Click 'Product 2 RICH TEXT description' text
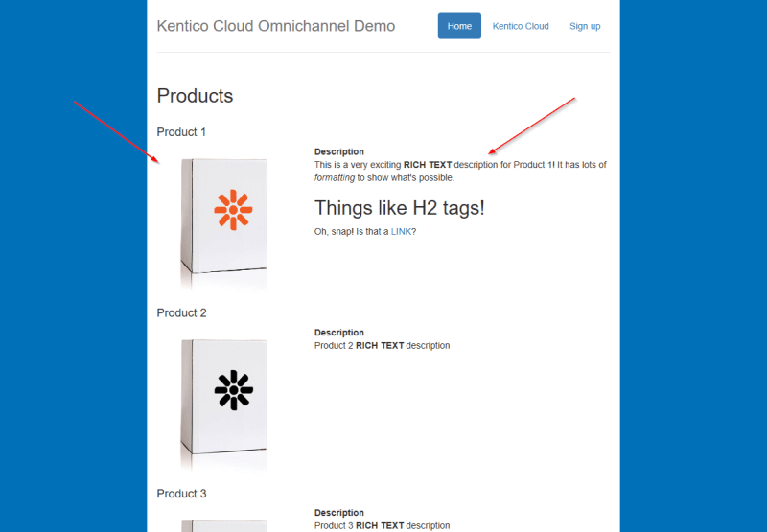Viewport: 767px width, 532px height. (382, 346)
